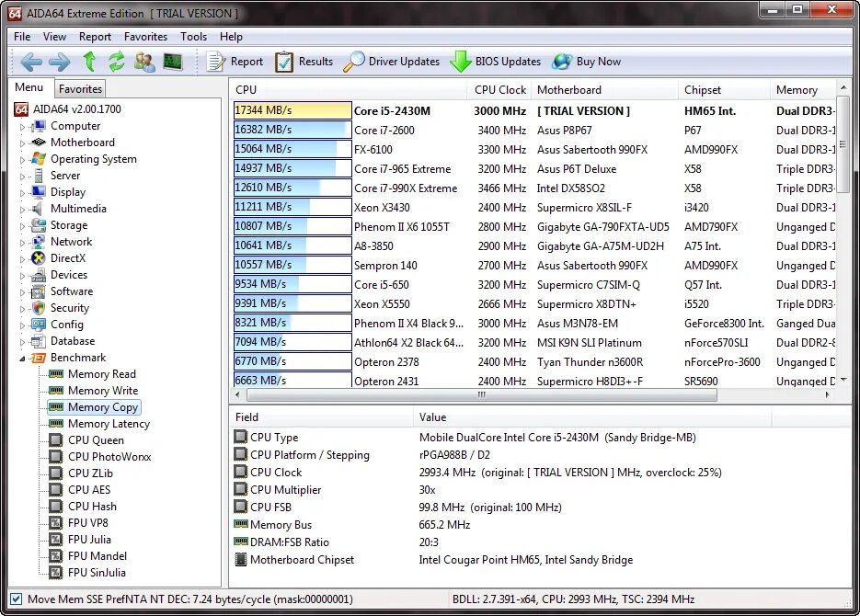Sort by the Motherboard column header

coord(604,90)
